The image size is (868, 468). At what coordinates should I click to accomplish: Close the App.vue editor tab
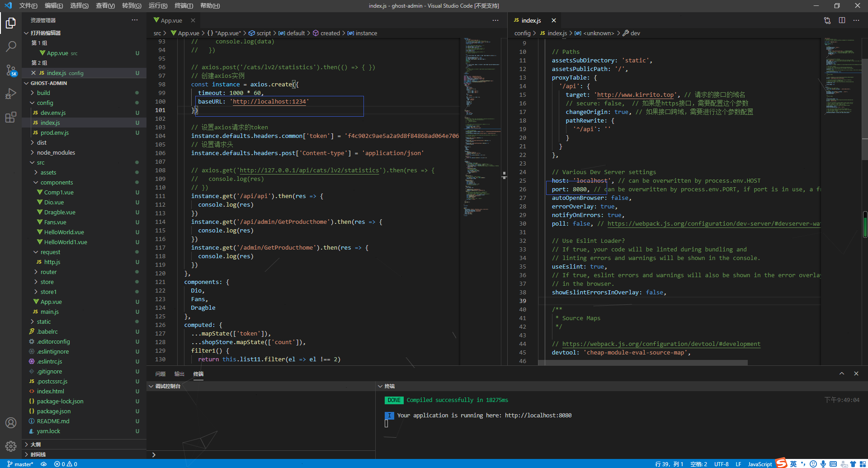click(x=193, y=20)
